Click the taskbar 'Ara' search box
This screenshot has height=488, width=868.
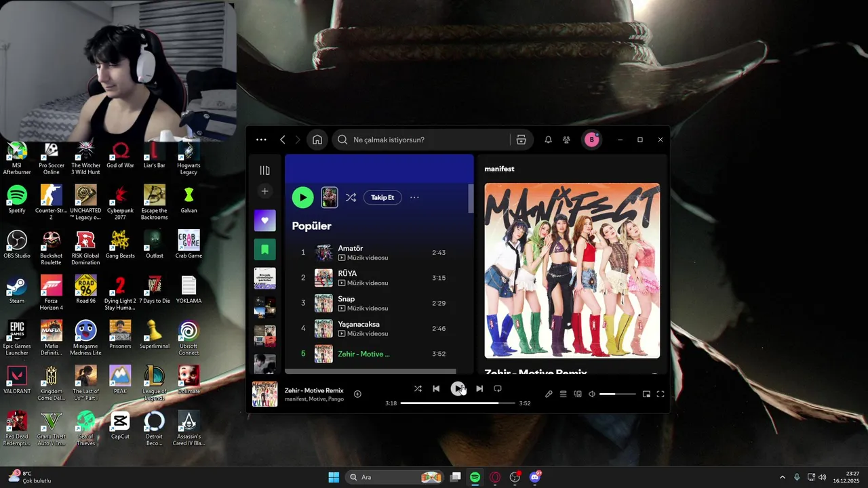pyautogui.click(x=395, y=477)
